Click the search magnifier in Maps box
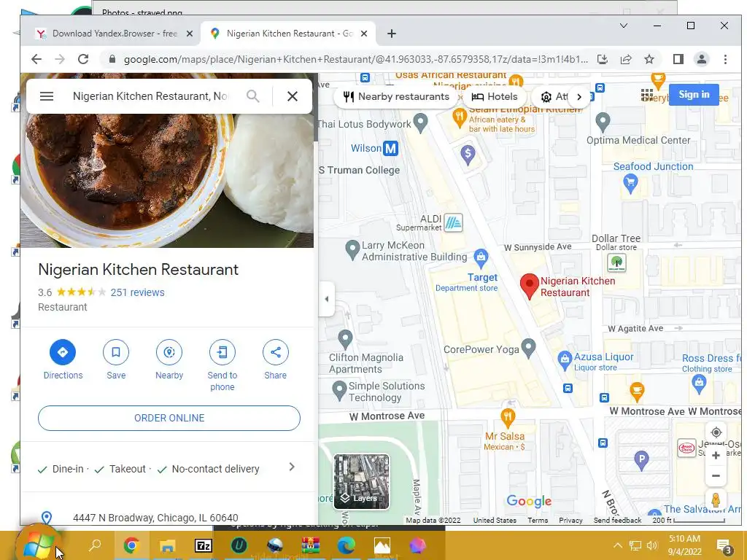This screenshot has width=747, height=560. (x=253, y=96)
